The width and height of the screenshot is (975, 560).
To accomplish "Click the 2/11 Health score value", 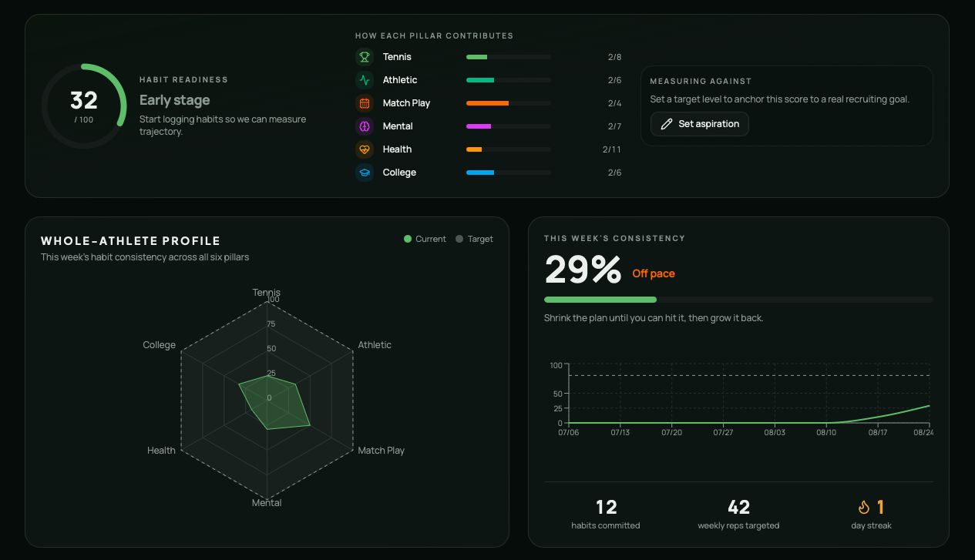I will pos(612,149).
